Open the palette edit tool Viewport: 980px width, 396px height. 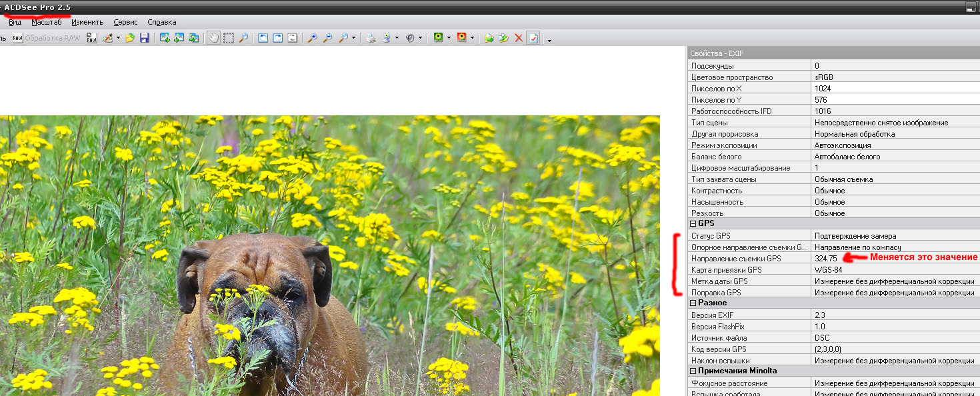click(x=107, y=38)
